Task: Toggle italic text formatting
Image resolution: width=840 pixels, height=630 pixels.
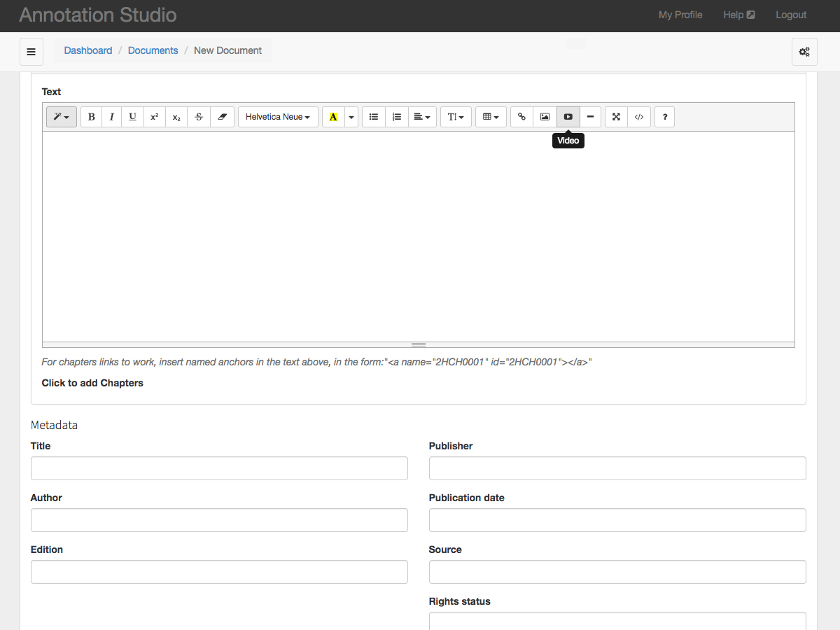Action: pyautogui.click(x=111, y=117)
